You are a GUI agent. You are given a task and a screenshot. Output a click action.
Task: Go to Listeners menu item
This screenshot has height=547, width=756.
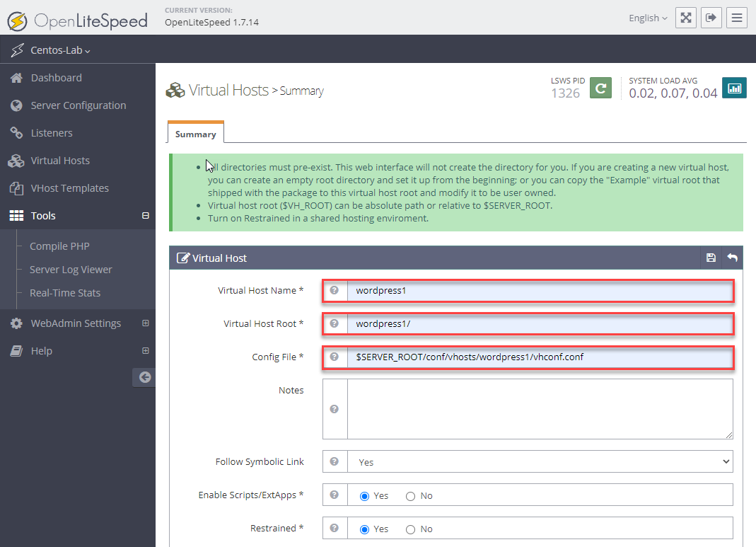52,132
